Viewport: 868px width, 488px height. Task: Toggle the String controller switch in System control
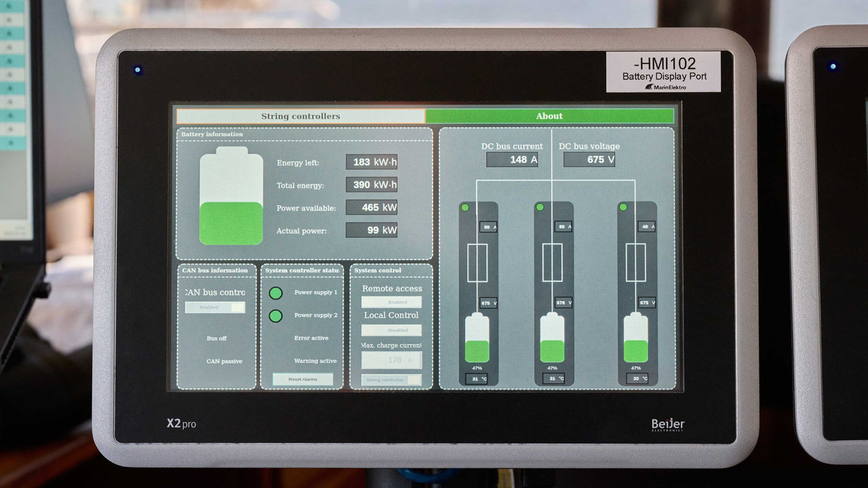coord(391,380)
